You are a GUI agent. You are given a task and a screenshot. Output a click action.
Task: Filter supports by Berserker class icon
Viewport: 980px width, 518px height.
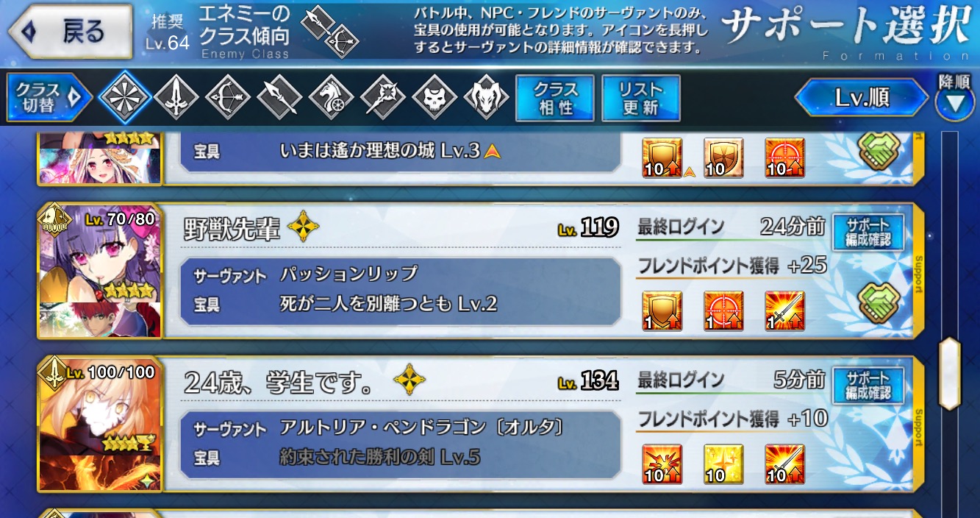click(x=486, y=97)
